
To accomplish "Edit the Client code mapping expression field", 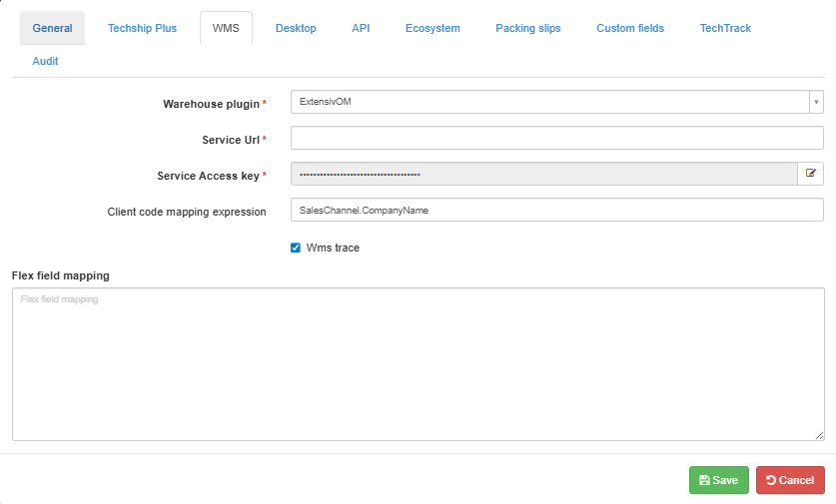I will click(556, 210).
